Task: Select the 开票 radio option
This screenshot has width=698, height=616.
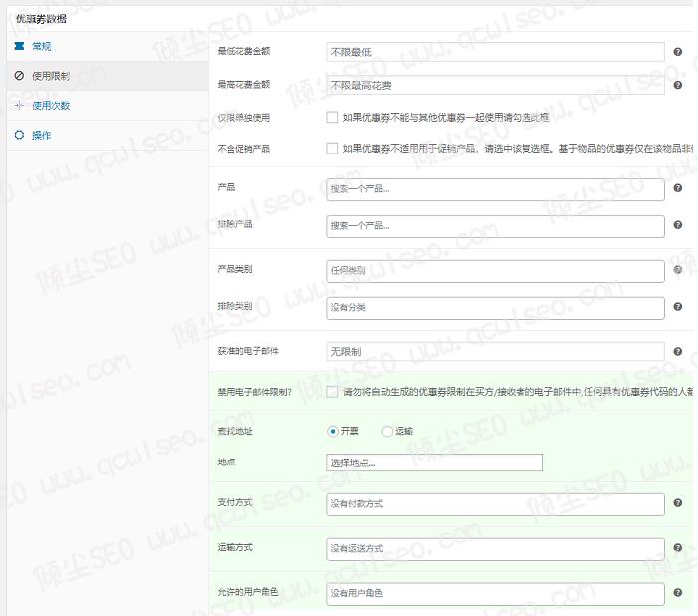Action: coord(332,431)
